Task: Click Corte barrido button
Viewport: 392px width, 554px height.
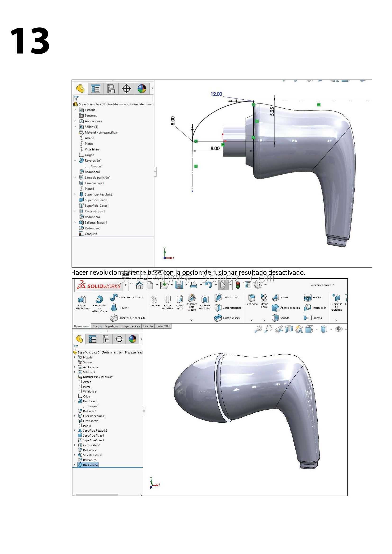Action: pos(226,298)
